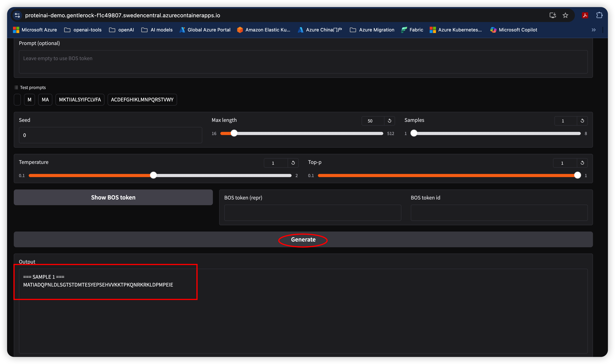
Task: Click the Top-p number box
Action: (565, 163)
